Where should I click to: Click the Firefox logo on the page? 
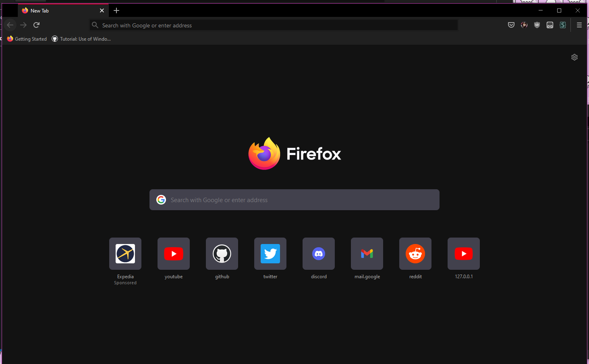pyautogui.click(x=294, y=153)
